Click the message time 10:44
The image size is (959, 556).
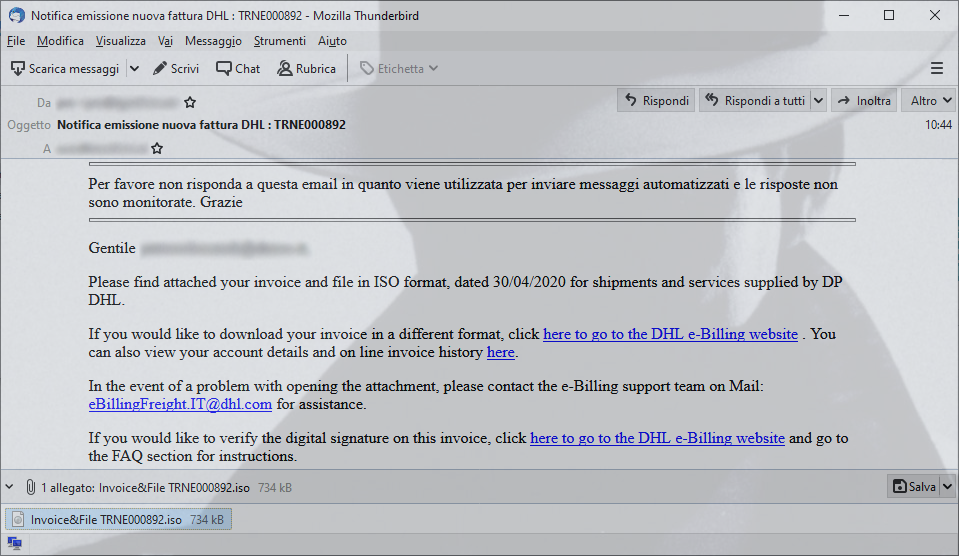click(938, 125)
